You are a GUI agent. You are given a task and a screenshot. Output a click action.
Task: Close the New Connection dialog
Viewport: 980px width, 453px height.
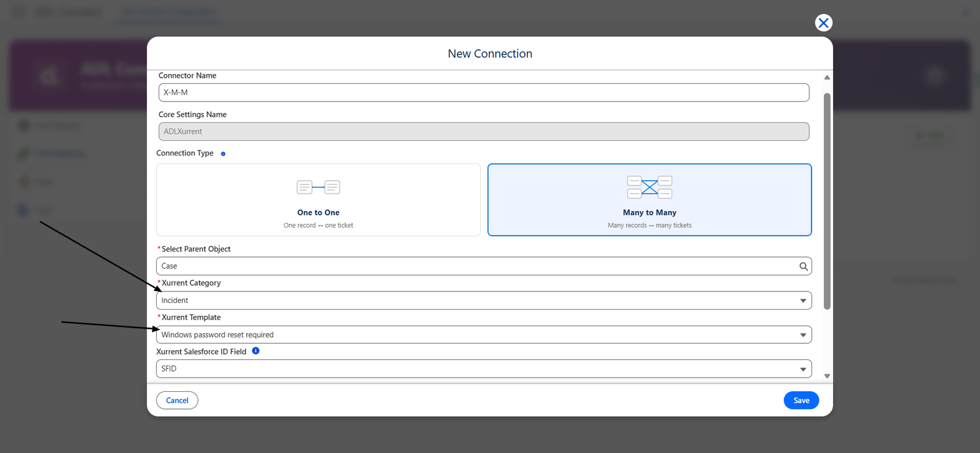tap(823, 23)
